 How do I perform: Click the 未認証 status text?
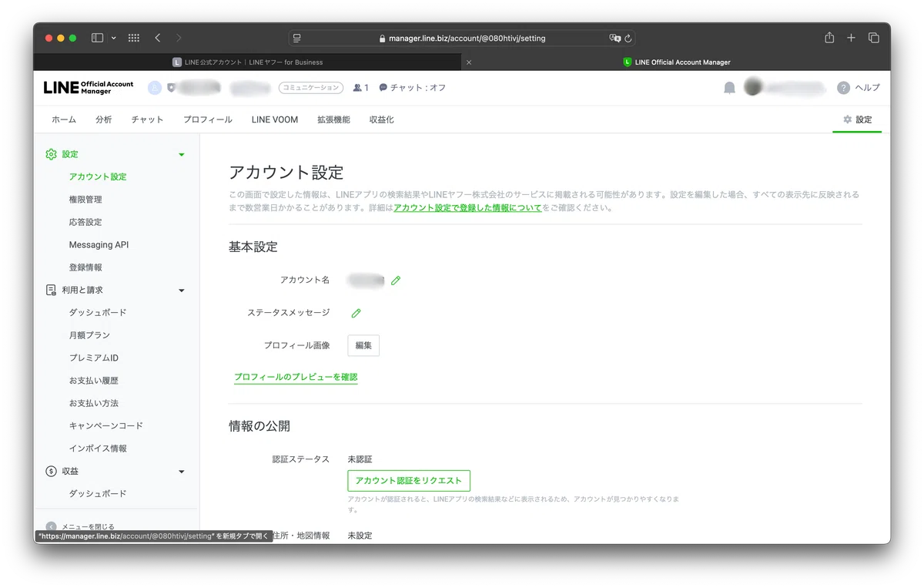[360, 459]
